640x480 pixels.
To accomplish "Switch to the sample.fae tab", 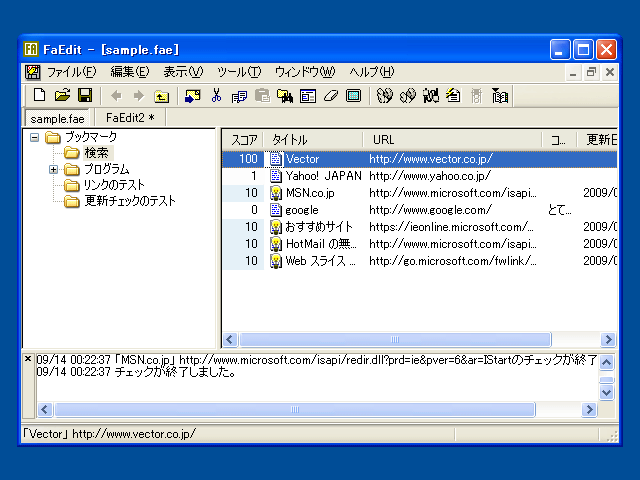I will pos(57,118).
